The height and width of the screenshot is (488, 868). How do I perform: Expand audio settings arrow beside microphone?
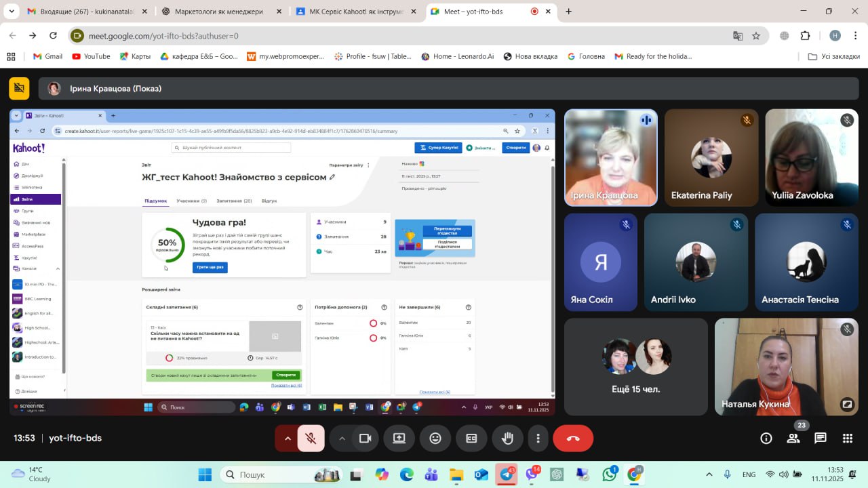[288, 439]
